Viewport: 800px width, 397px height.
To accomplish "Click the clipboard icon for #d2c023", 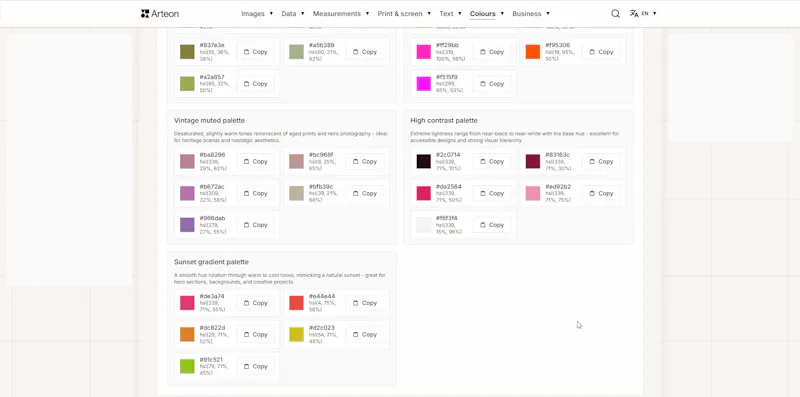I will tap(356, 335).
